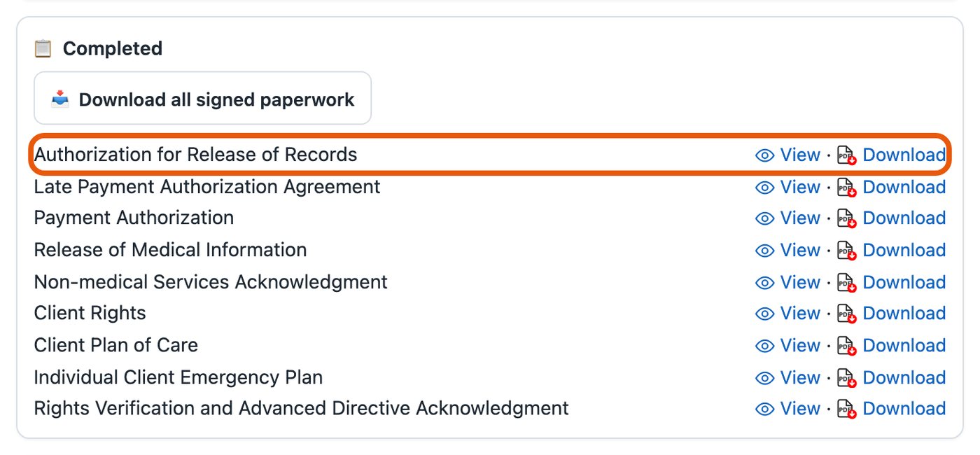980x455 pixels.
Task: View the Payment Authorization document
Action: pos(800,218)
